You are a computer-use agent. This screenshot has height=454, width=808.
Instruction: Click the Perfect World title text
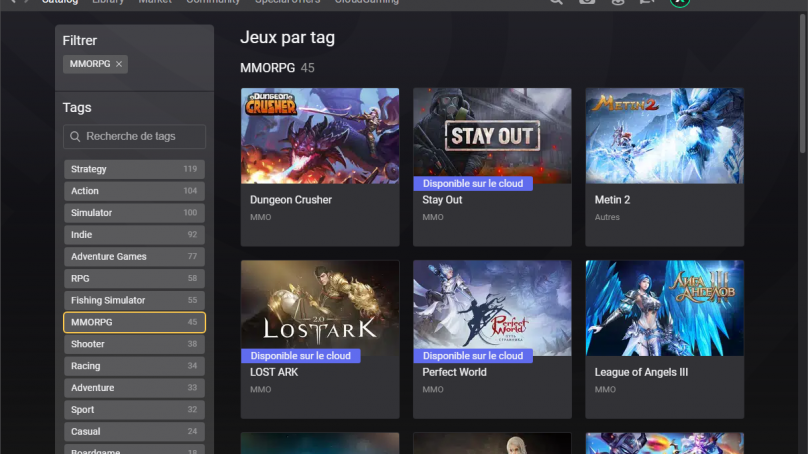click(454, 372)
